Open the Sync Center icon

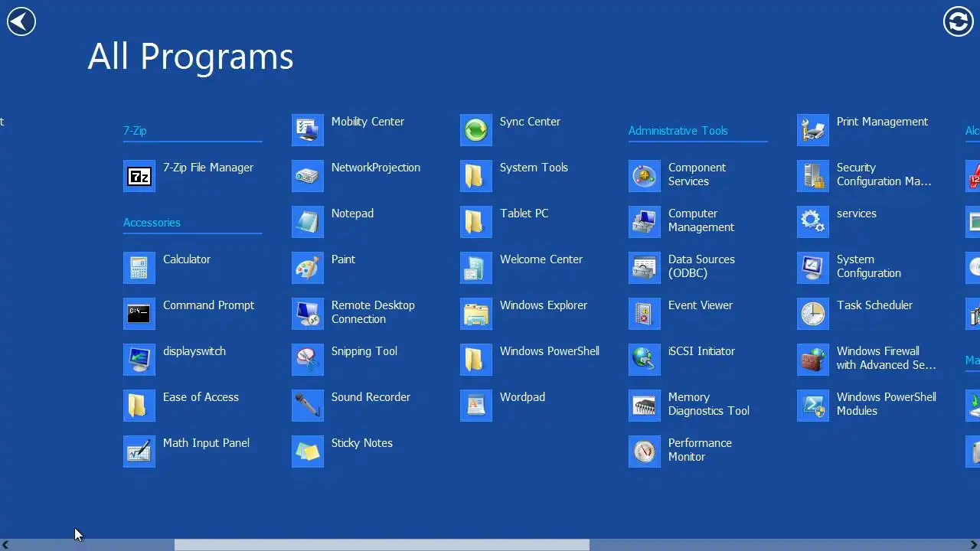click(x=476, y=130)
